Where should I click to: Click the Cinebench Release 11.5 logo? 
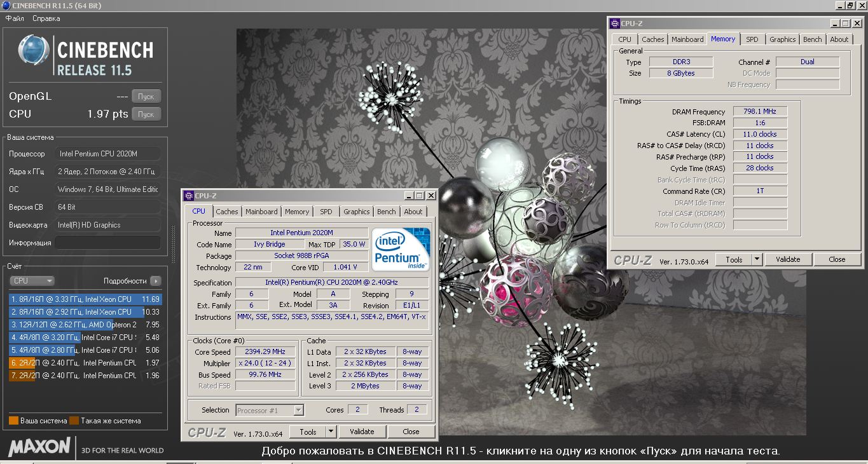[x=86, y=55]
